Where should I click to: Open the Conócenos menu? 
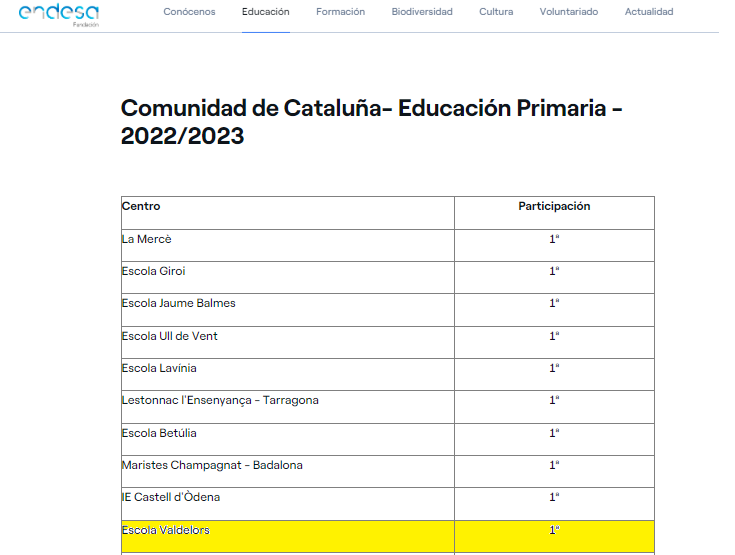click(189, 12)
